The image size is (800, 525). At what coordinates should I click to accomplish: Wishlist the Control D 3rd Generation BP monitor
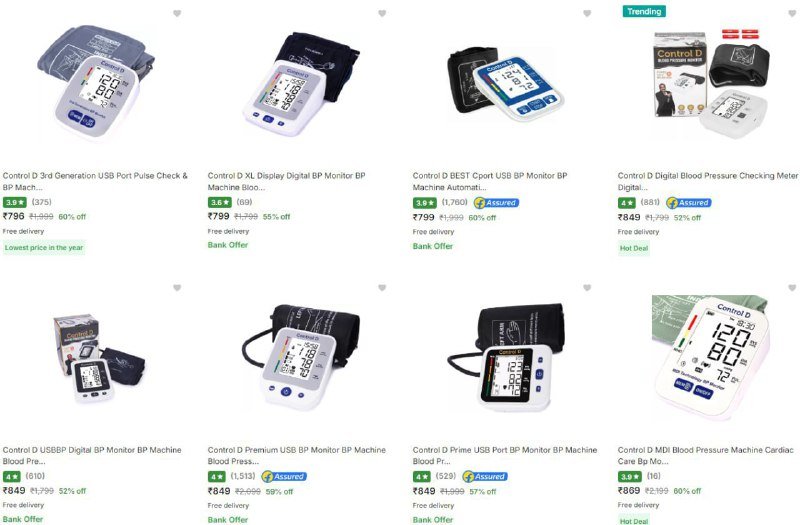[x=177, y=13]
